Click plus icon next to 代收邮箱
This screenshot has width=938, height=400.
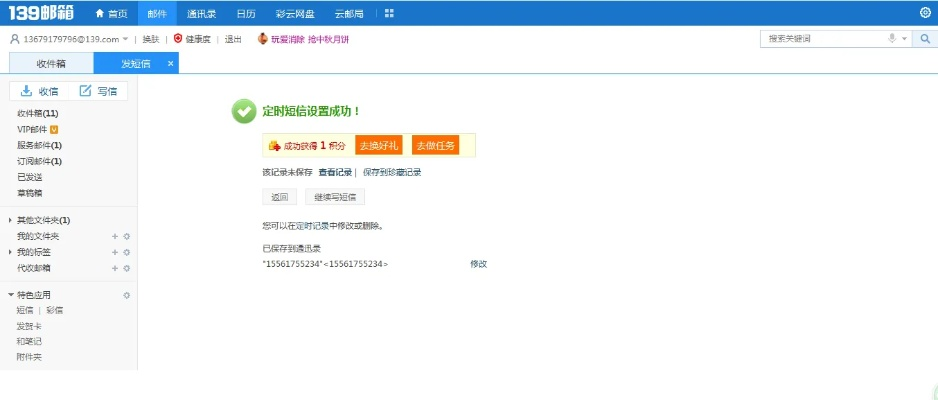115,268
